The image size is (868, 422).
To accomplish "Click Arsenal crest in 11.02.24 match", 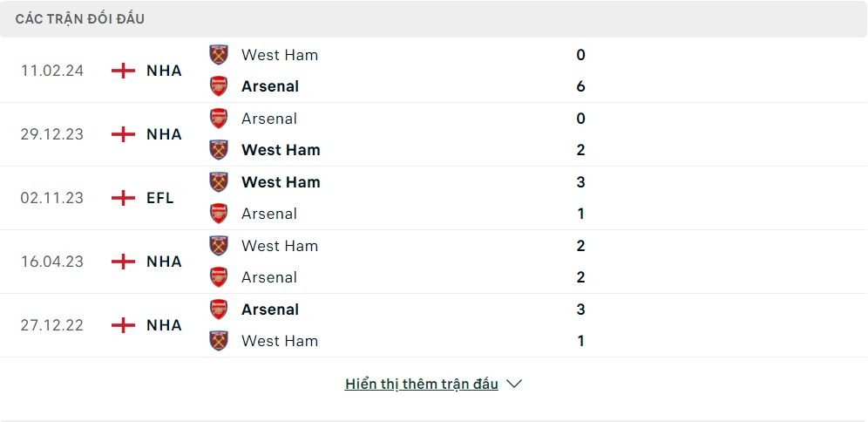I will 219,86.
